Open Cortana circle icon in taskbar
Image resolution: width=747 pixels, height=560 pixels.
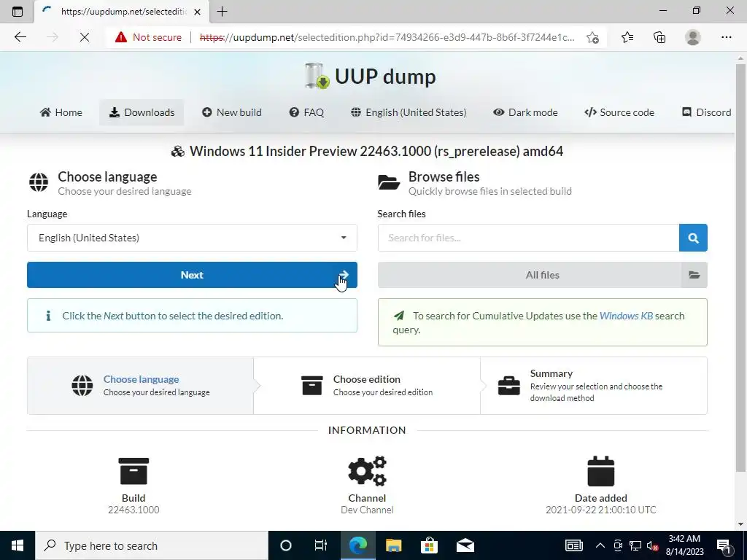point(286,545)
